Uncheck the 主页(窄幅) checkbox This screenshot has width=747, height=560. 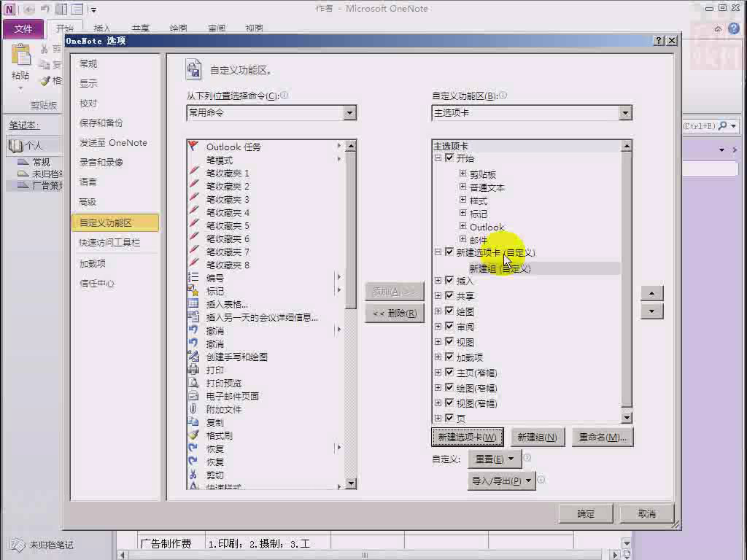point(449,372)
